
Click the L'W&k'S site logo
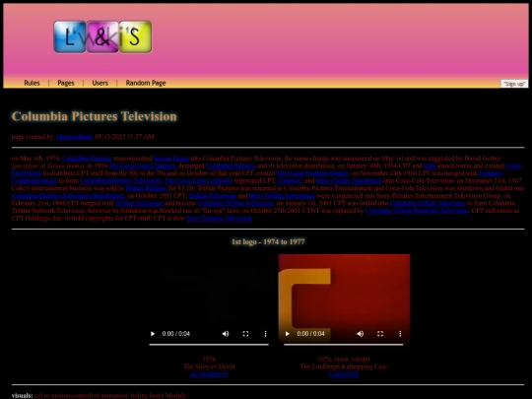click(x=102, y=36)
